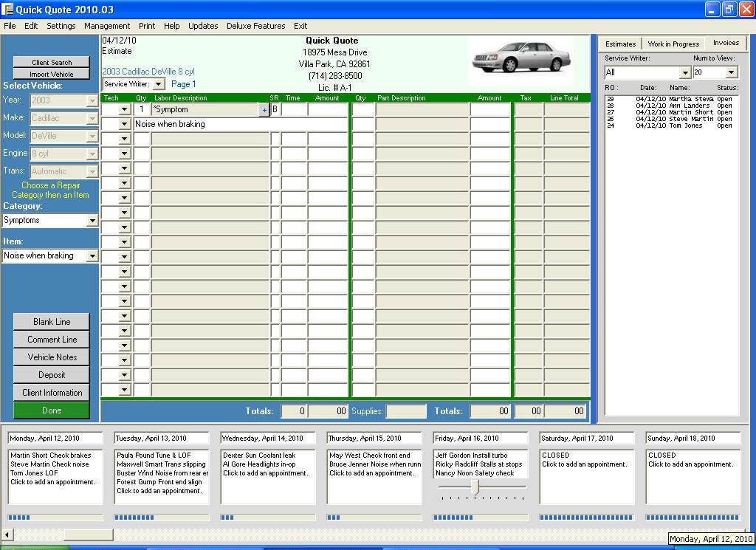Click Monday's appointment load progress bar
Viewport: 756px width, 550px height.
click(x=55, y=518)
